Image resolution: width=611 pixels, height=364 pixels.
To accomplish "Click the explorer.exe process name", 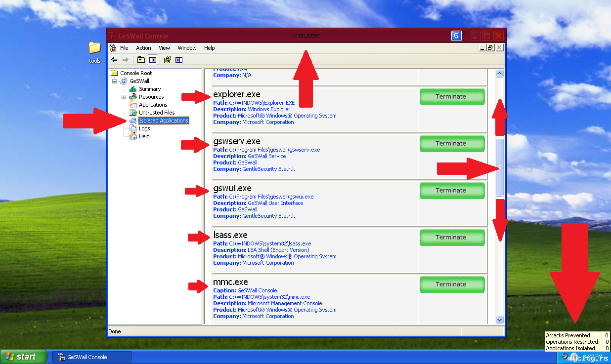I will [237, 94].
